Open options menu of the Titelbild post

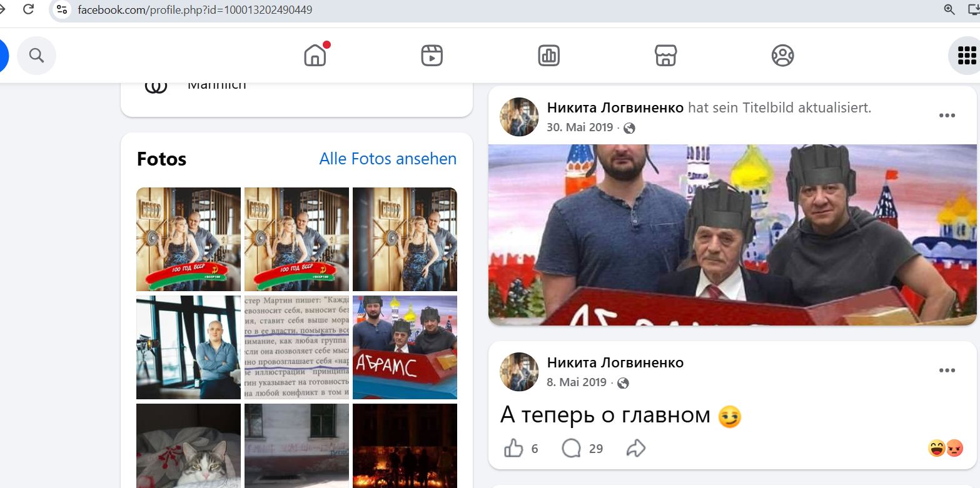pyautogui.click(x=947, y=116)
